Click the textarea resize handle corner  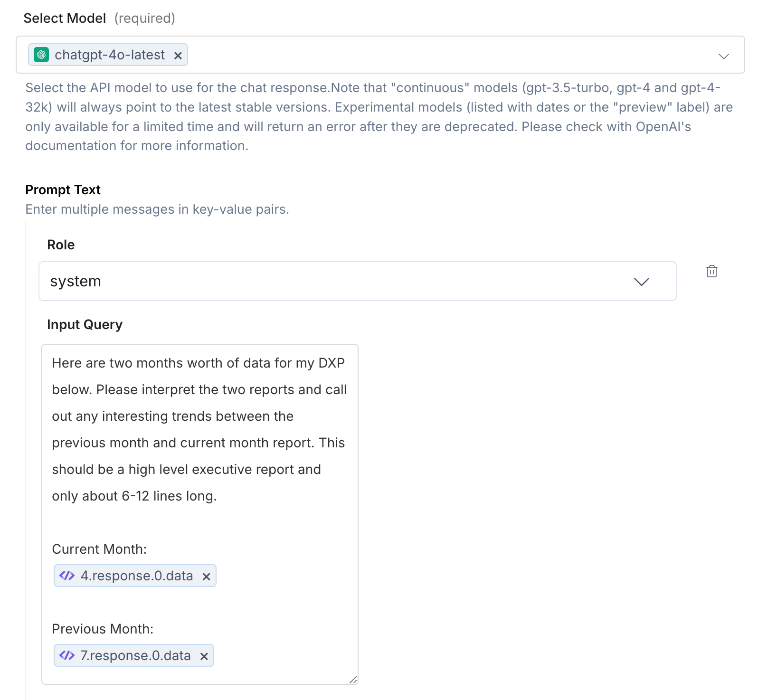tap(353, 680)
